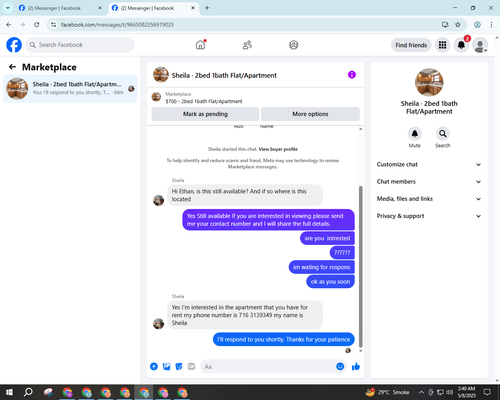Reload the page with browser refresh icon
The width and height of the screenshot is (500, 400).
click(37, 25)
